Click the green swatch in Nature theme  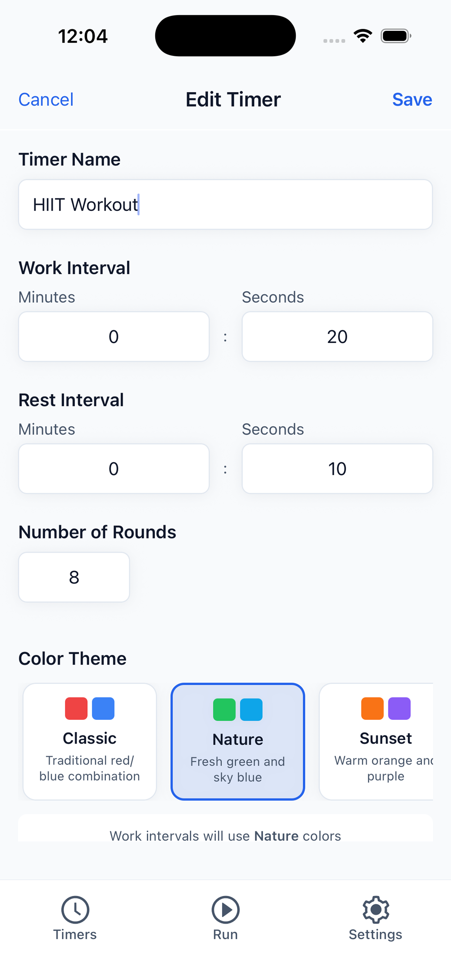click(x=224, y=710)
